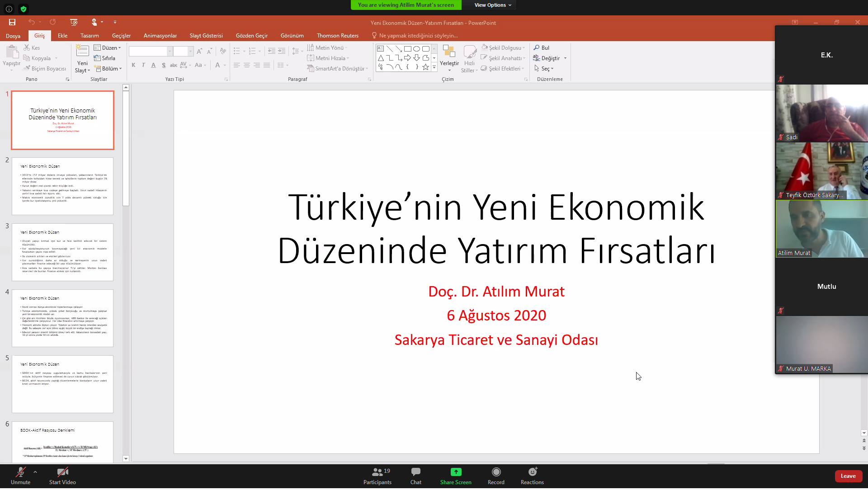This screenshot has width=868, height=490.
Task: Open the Slayt Gösterisi tab
Action: [x=206, y=36]
